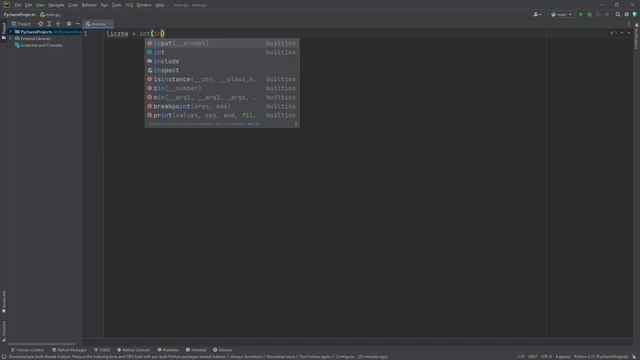This screenshot has width=640, height=360.
Task: Click the line separator CRLF indicator
Action: [x=533, y=356]
